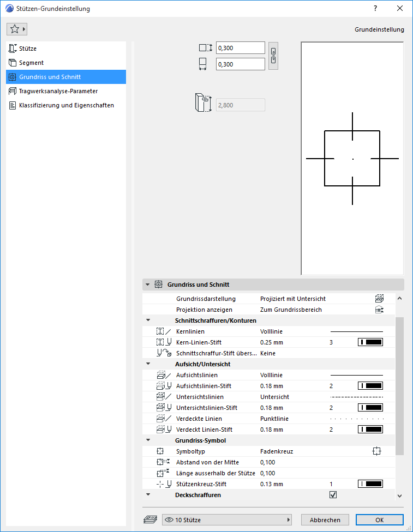Click the top 0,300 dimension field

tap(241, 48)
